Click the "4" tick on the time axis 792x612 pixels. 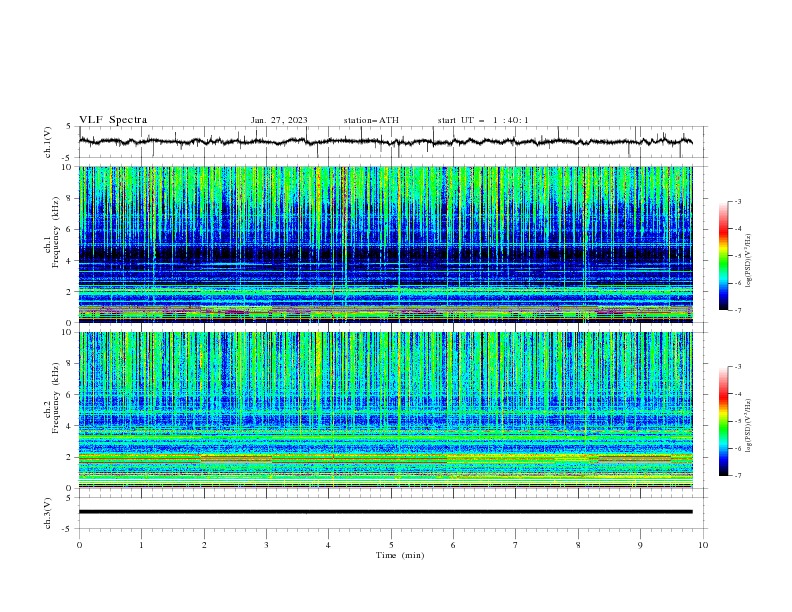coord(328,545)
